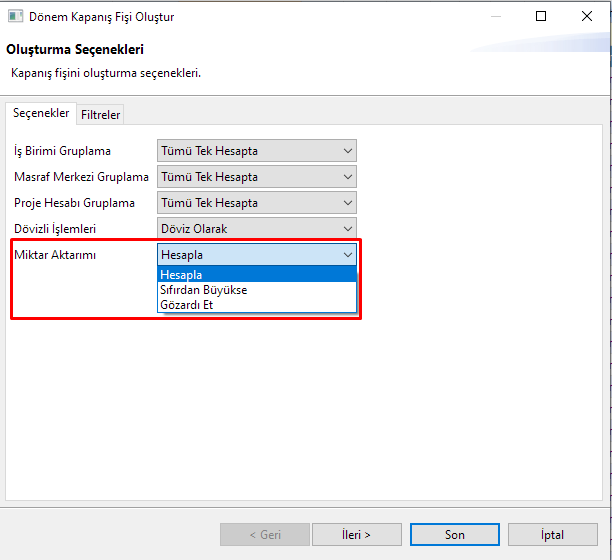
Task: Collapse the Miktar Aktarımı dropdown arrow
Action: coord(347,255)
